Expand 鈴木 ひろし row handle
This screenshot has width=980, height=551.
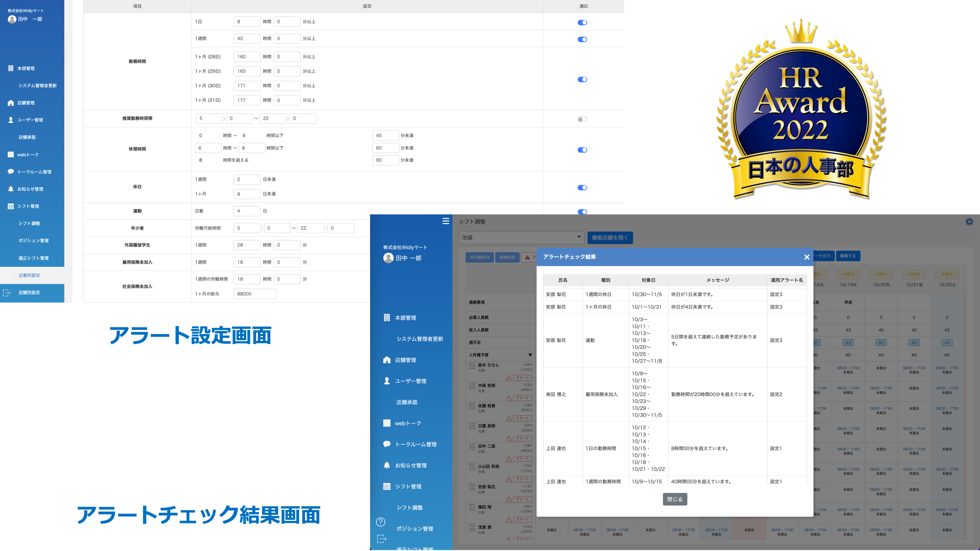[472, 366]
